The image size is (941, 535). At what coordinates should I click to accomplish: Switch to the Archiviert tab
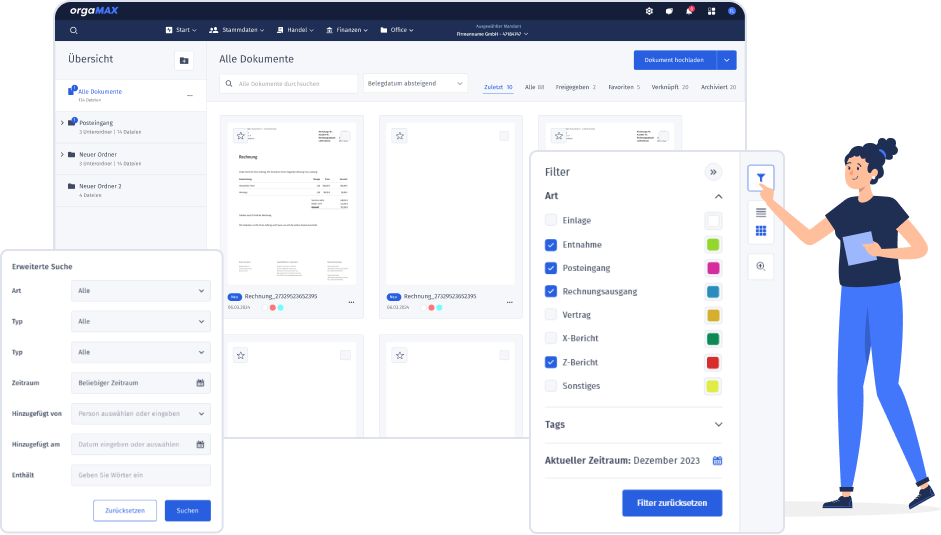(x=718, y=87)
